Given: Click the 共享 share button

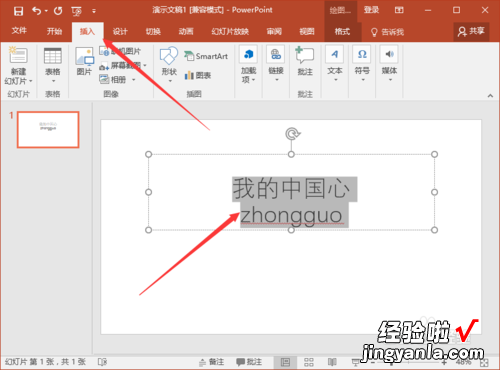Looking at the screenshot, I should click(x=471, y=32).
